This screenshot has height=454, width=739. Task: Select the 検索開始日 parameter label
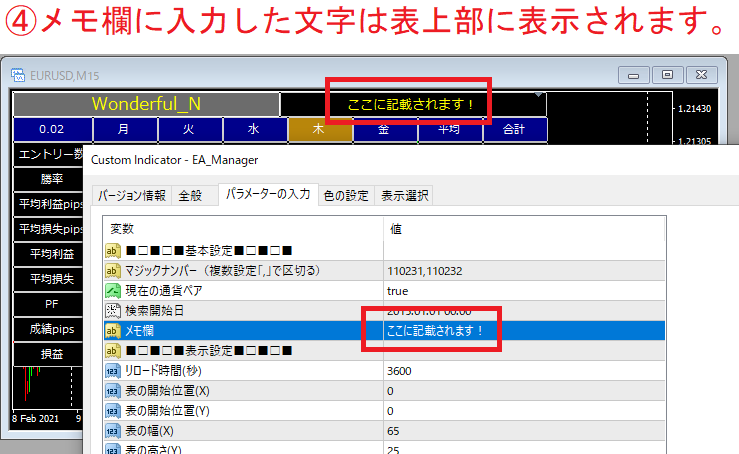155,311
